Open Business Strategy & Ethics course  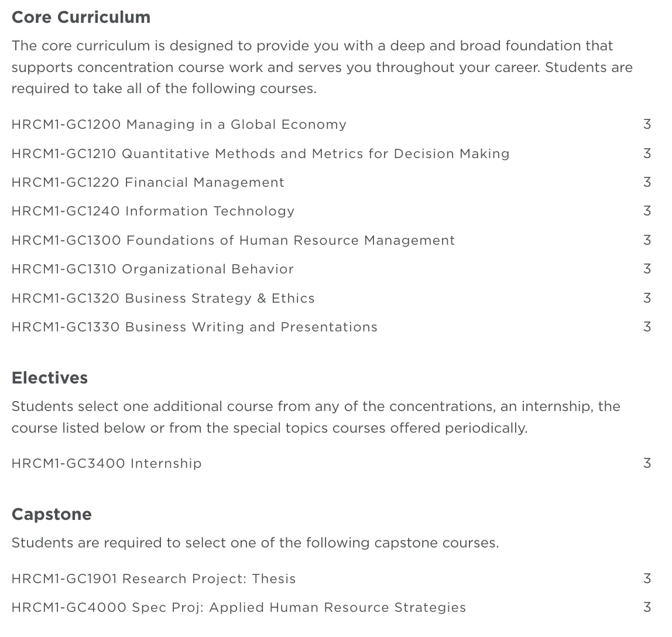coord(163,299)
